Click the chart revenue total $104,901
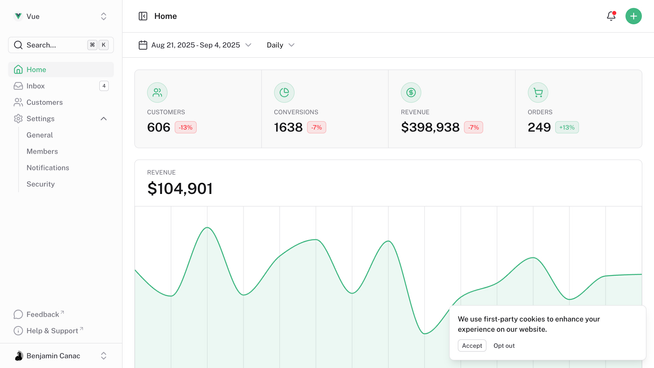This screenshot has width=654, height=368. point(180,189)
